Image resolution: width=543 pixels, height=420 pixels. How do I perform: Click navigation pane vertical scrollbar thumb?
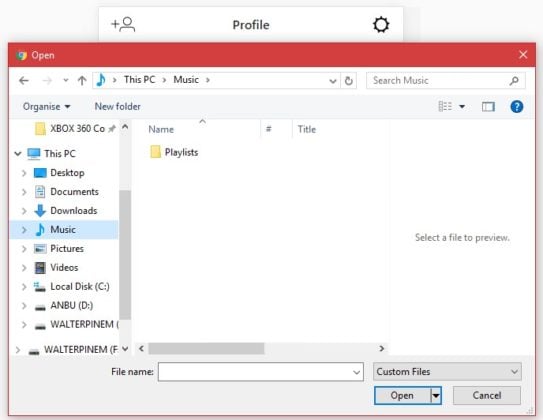(125, 254)
